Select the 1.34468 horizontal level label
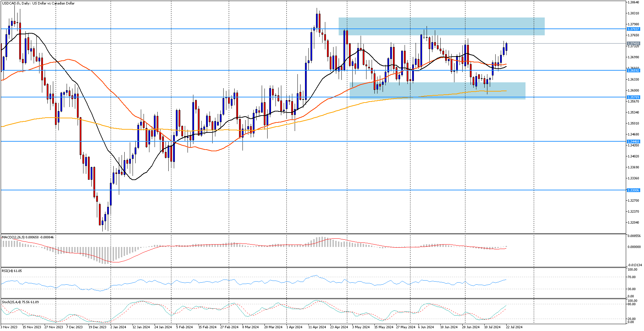644x331 pixels. 633,141
